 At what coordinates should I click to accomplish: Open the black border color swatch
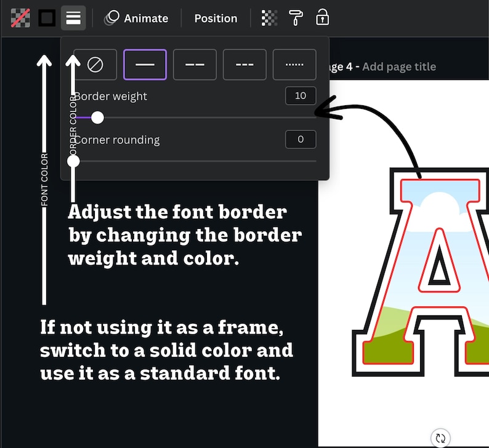(47, 18)
